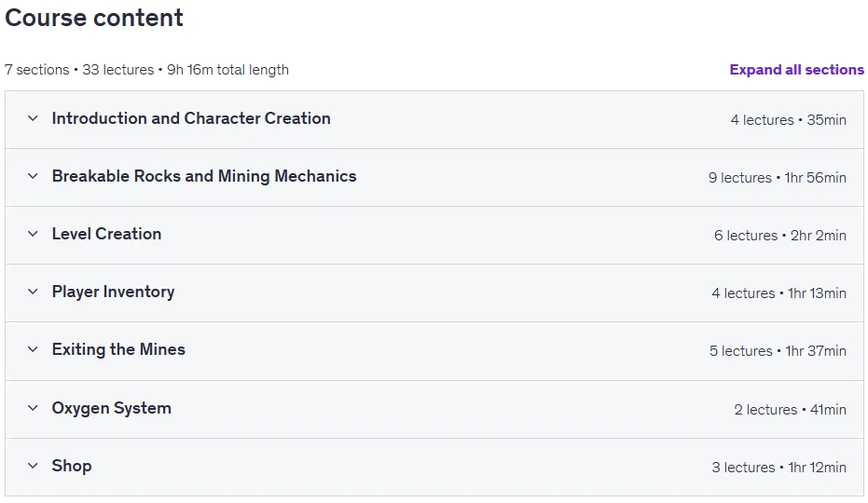
Task: Expand Breakable Rocks and Mining Mechanics chevron
Action: [x=33, y=176]
